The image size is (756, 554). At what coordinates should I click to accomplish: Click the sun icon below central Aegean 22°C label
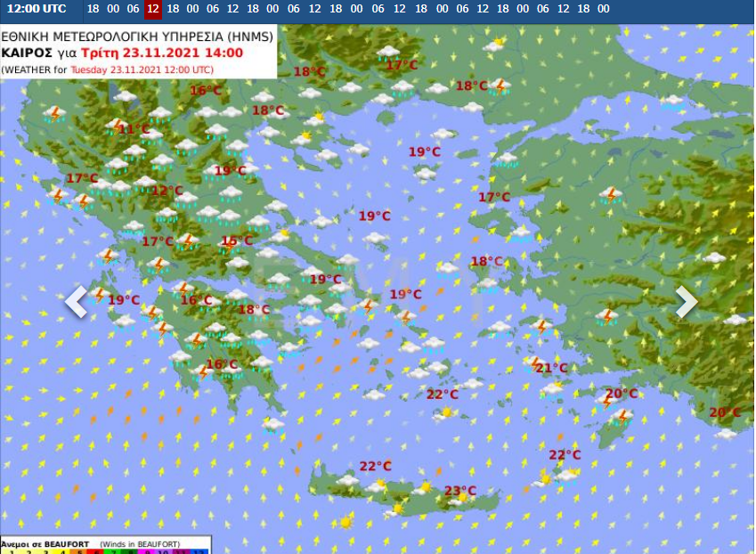click(x=446, y=411)
